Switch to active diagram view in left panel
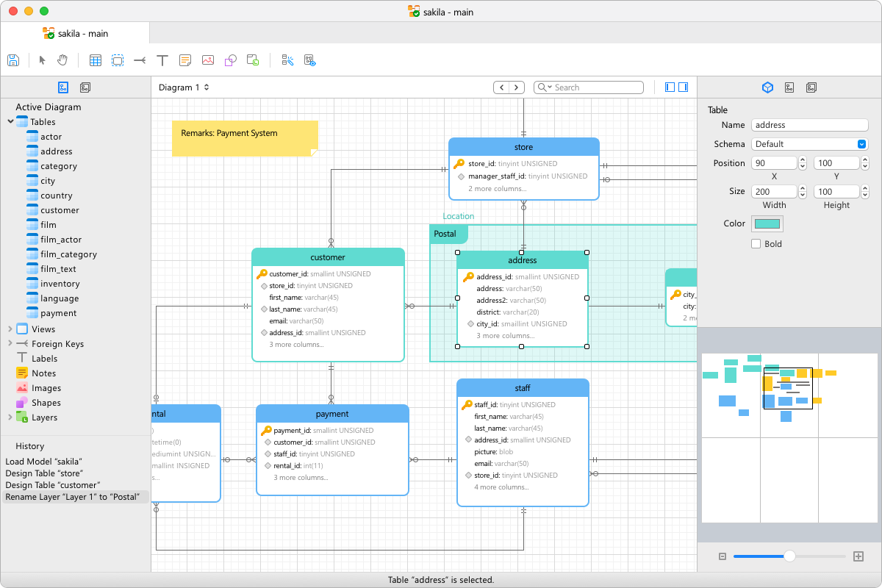This screenshot has width=882, height=588. pyautogui.click(x=63, y=87)
